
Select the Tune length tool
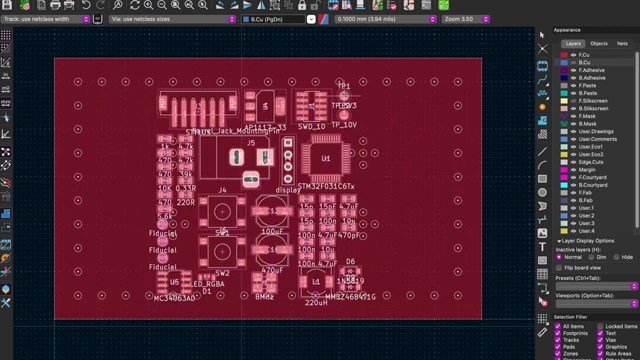tap(542, 93)
